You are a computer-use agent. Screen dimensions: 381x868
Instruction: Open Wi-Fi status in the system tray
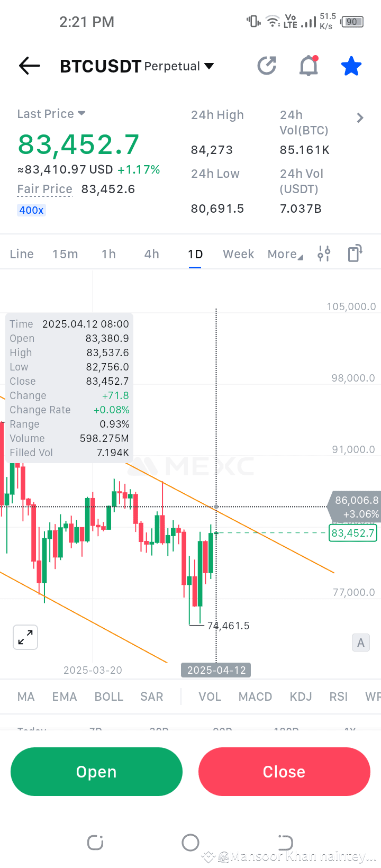(x=273, y=21)
